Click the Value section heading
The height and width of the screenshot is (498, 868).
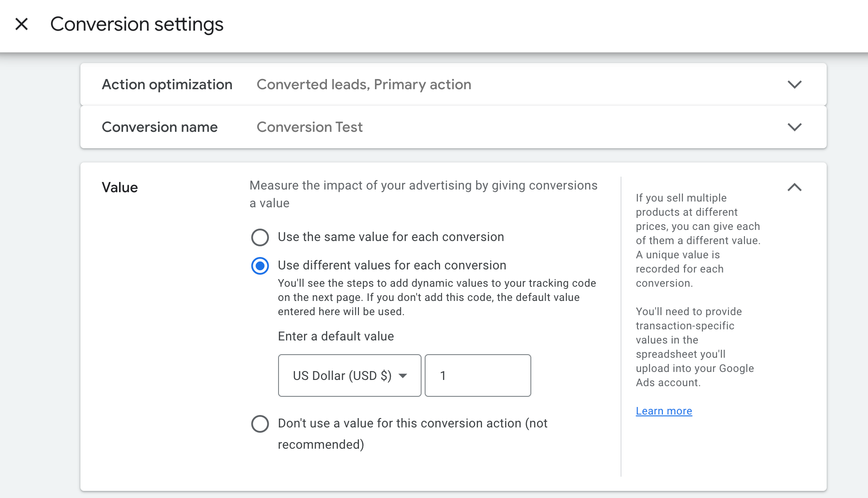coord(119,187)
